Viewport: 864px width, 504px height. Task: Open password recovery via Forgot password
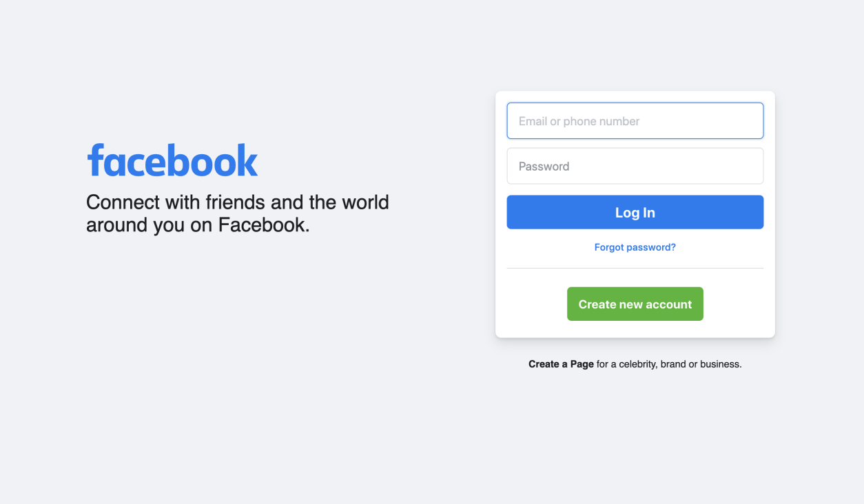(635, 246)
